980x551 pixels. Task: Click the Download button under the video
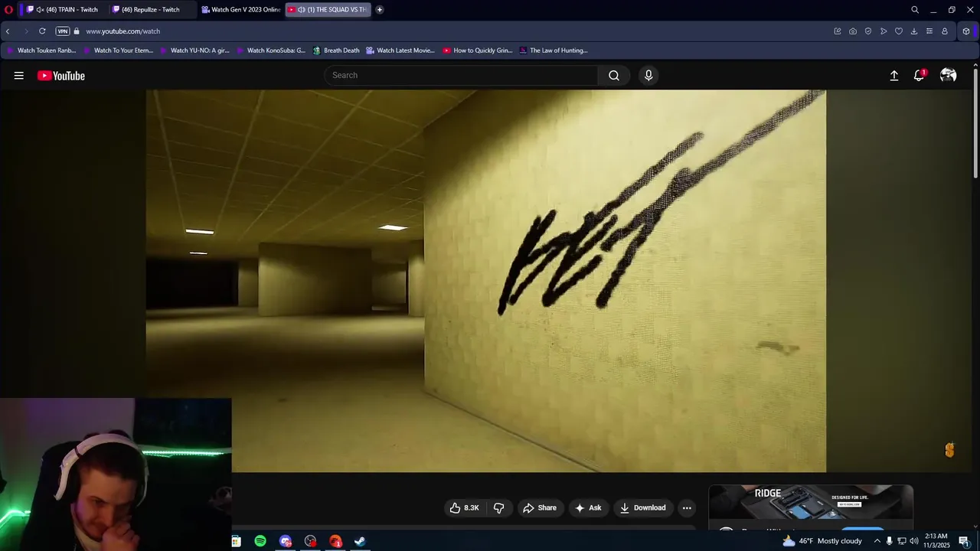tap(643, 508)
